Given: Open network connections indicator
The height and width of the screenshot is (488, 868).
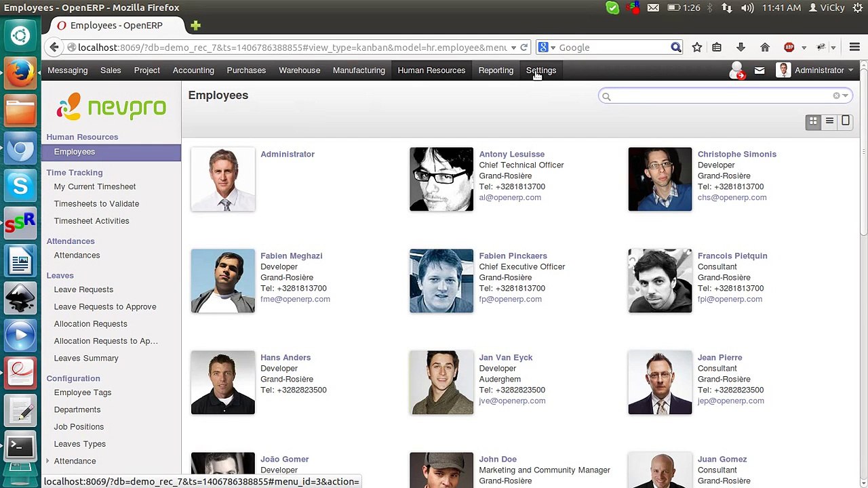Looking at the screenshot, I should coord(727,8).
